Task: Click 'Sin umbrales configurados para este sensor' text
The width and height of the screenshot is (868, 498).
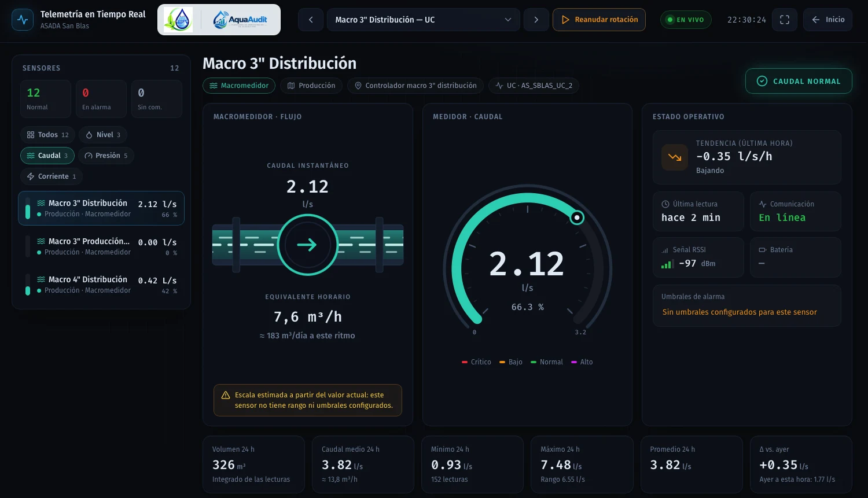Action: click(740, 312)
